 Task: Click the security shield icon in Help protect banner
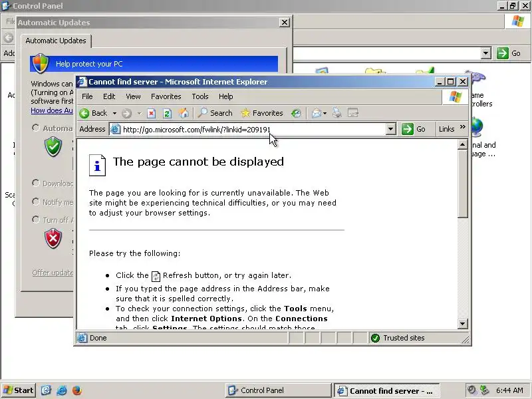pyautogui.click(x=41, y=63)
